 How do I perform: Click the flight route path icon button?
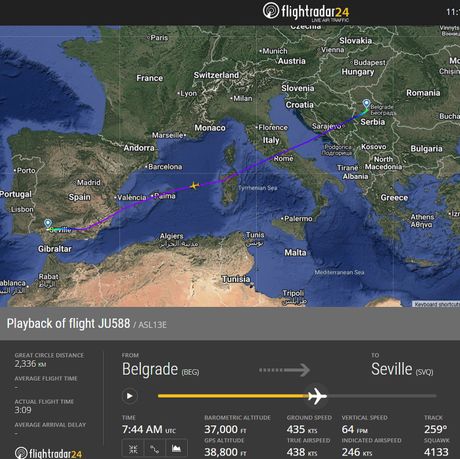[x=154, y=449]
